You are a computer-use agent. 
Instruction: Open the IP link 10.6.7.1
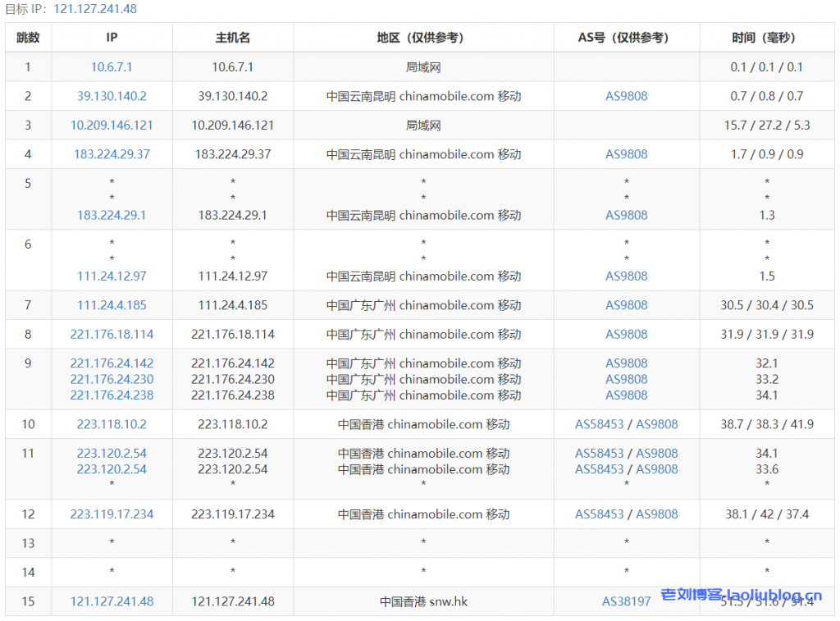coord(111,67)
